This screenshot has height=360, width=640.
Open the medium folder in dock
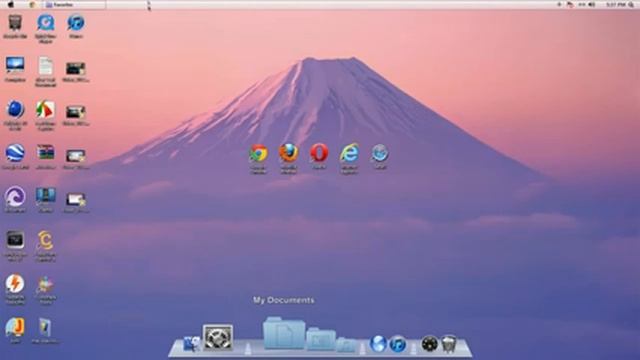321,338
